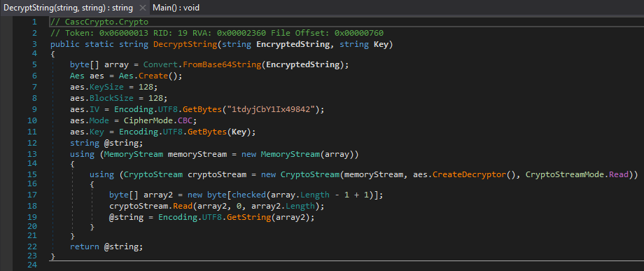Click line number 24 in the gutter
The height and width of the screenshot is (271, 644).
pyautogui.click(x=33, y=265)
